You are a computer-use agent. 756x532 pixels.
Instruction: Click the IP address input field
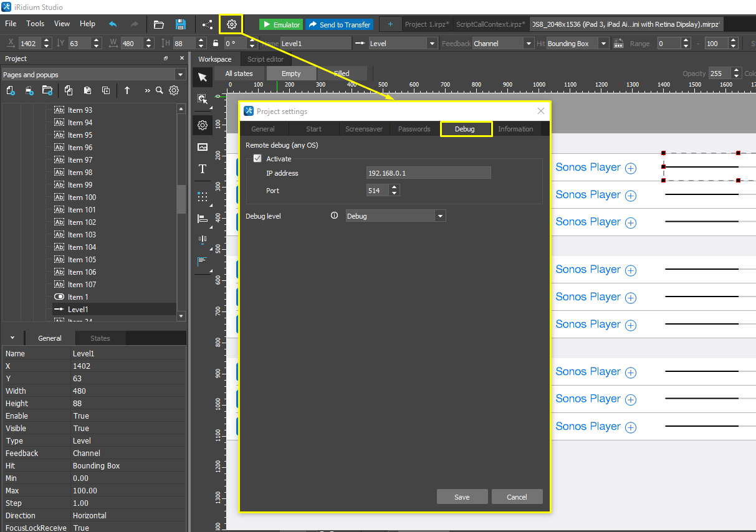428,173
